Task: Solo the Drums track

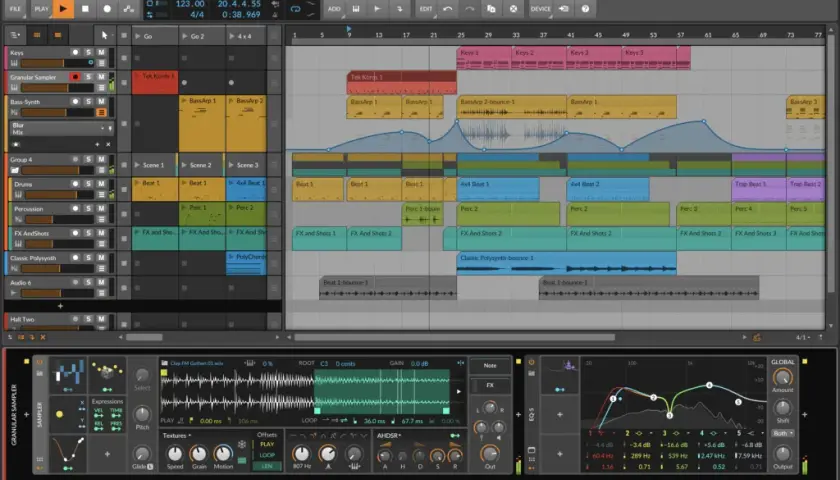Action: (88, 184)
